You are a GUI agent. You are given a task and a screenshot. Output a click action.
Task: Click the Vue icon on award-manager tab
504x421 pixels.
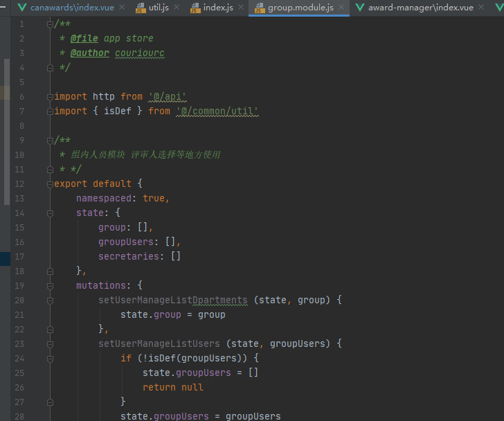[360, 8]
